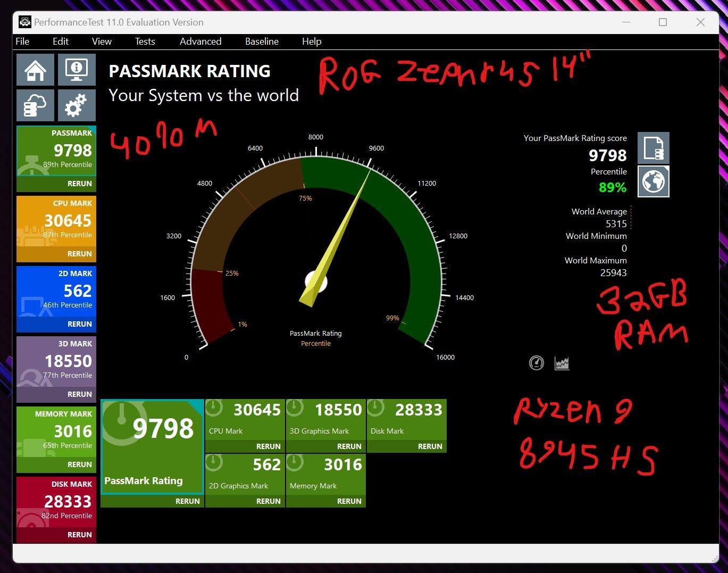Switch to the distribution chart view icon

coord(562,363)
